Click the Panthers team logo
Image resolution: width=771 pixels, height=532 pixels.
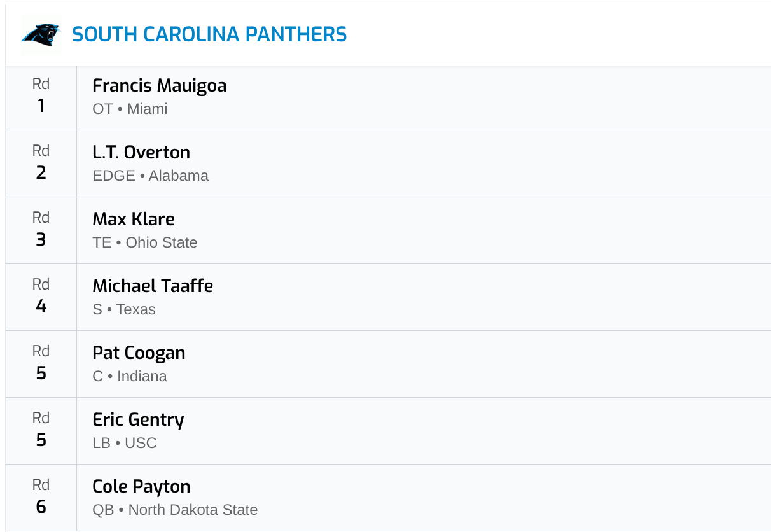(x=40, y=35)
